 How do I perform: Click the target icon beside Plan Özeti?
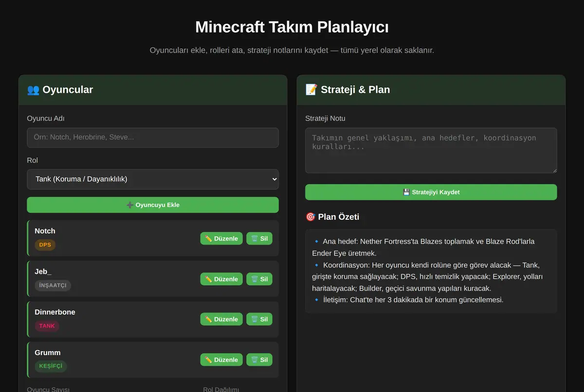pos(310,217)
